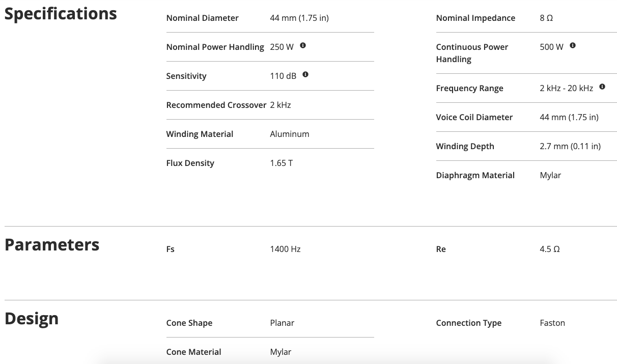Click the Cone Shape value Planar
This screenshot has height=364, width=617.
(x=282, y=323)
